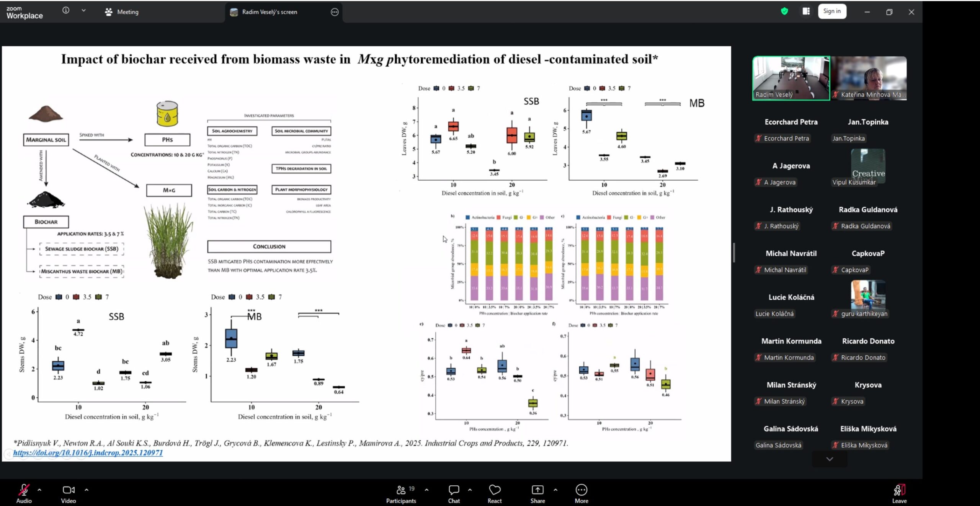Open the doi.org article link

click(x=88, y=453)
